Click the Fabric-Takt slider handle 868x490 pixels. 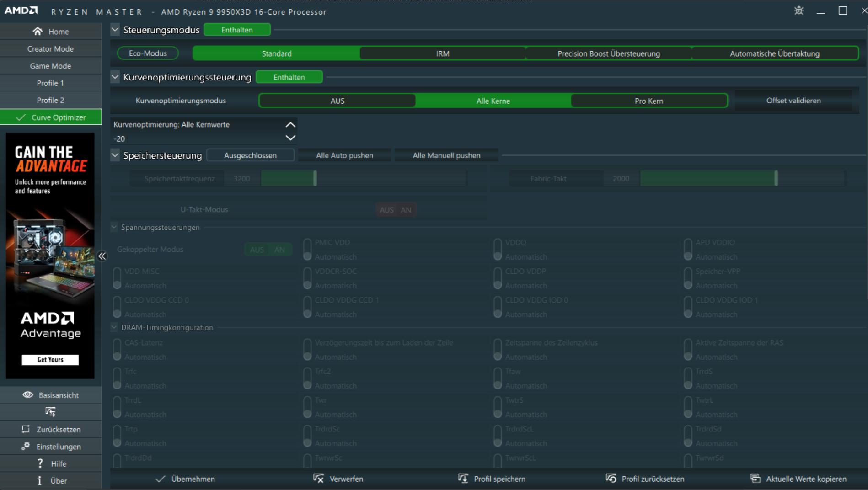[x=776, y=178]
